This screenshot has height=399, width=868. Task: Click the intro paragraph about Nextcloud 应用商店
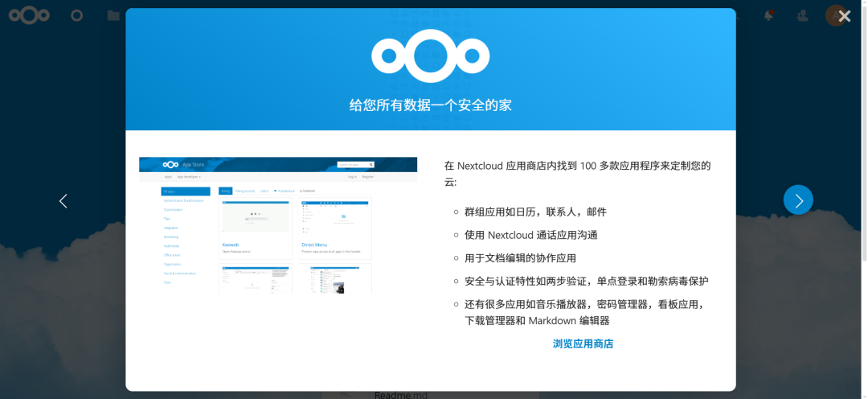(578, 174)
